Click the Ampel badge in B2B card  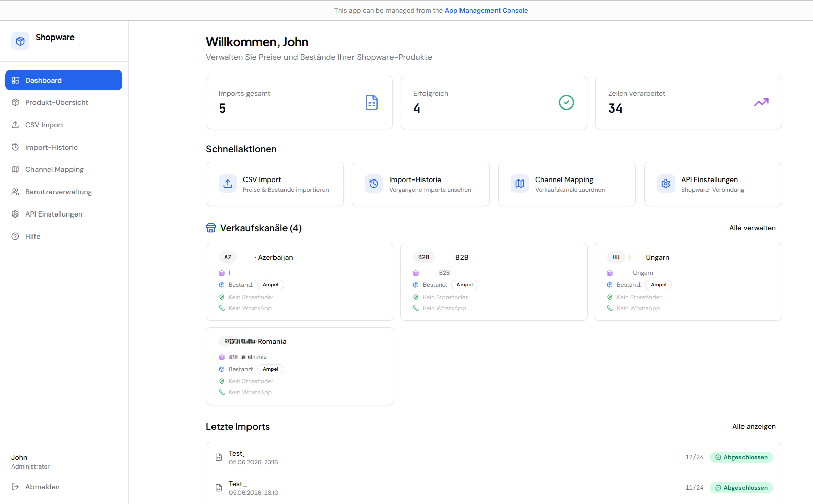(465, 285)
